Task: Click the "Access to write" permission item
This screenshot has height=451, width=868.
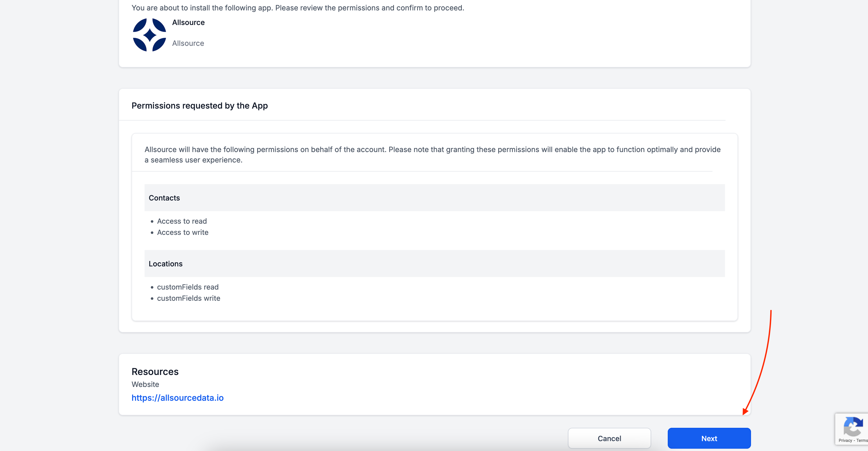Action: tap(182, 233)
